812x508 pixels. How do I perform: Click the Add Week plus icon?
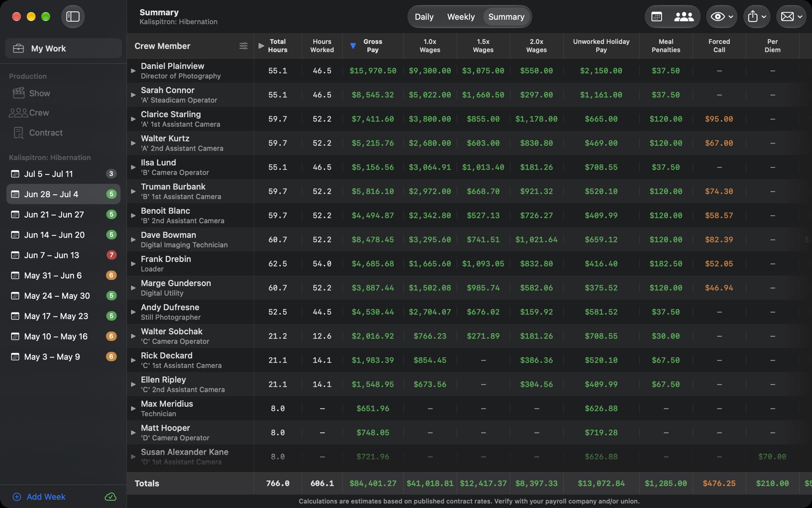coord(16,497)
